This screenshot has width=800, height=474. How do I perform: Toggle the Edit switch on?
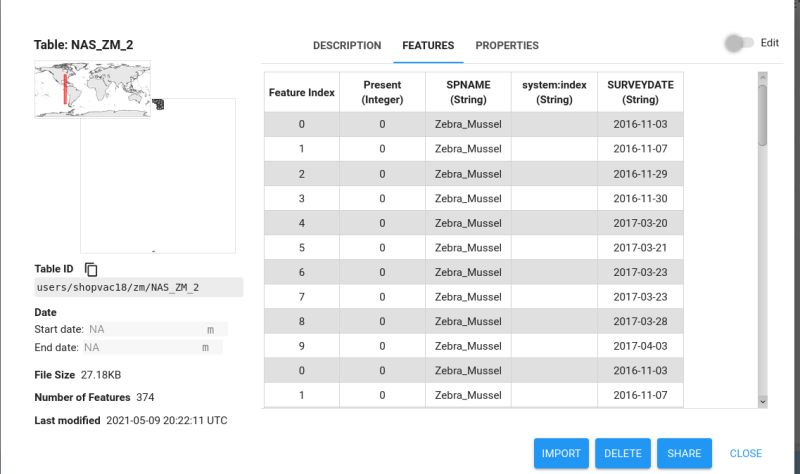738,43
